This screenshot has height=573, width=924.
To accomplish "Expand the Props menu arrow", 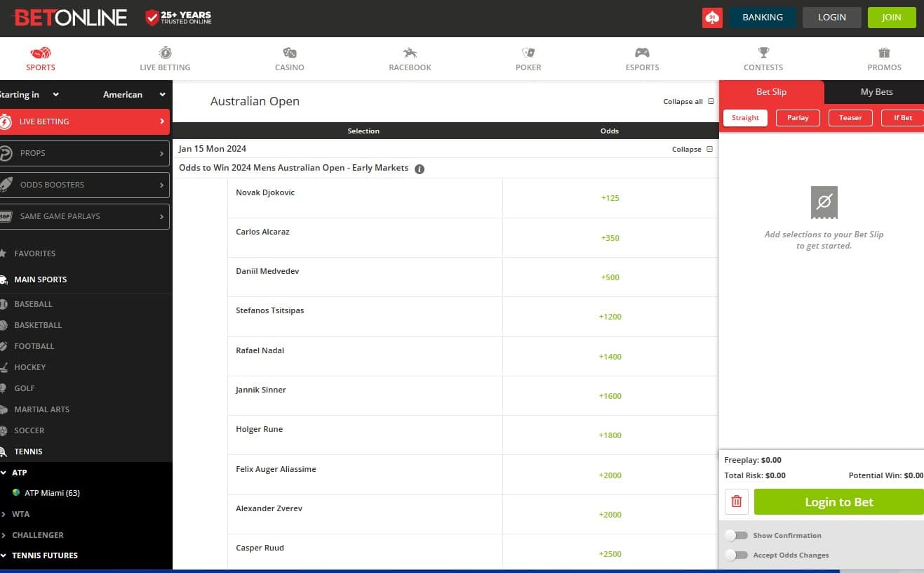I will 161,153.
